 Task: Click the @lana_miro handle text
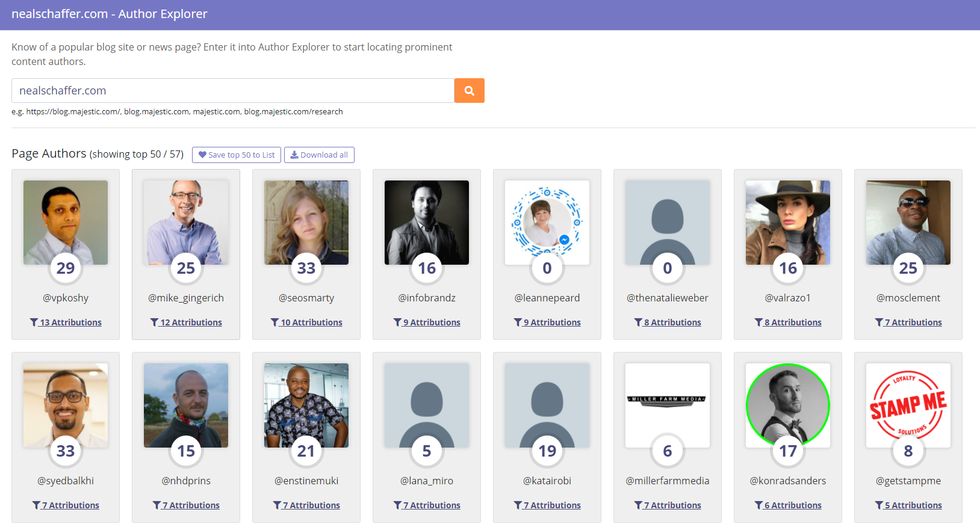(427, 481)
